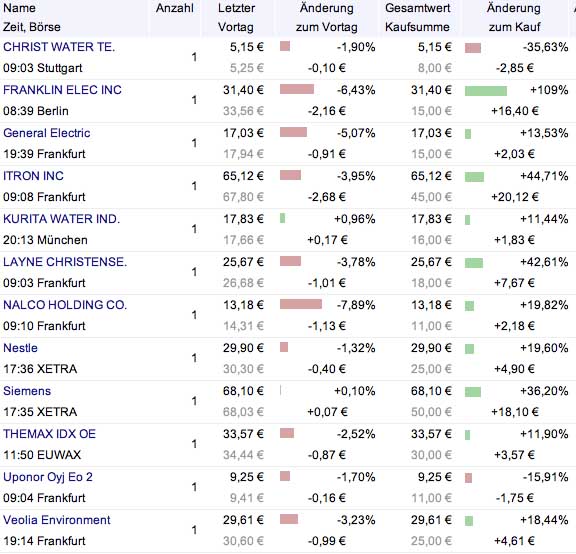576x554 pixels.
Task: Click the General Electric stock name
Action: pos(47,133)
